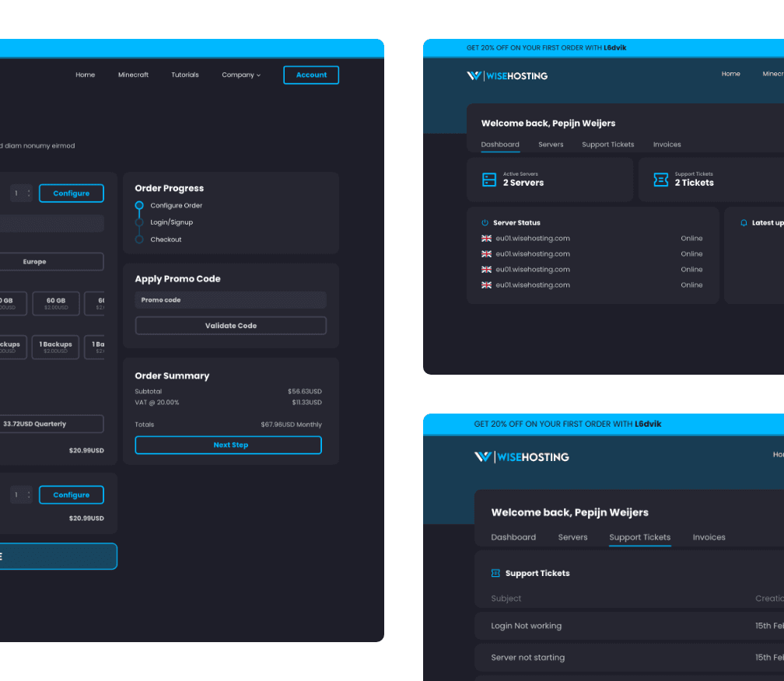Open Tutorials in the navigation bar
The image size is (784, 681).
[185, 75]
